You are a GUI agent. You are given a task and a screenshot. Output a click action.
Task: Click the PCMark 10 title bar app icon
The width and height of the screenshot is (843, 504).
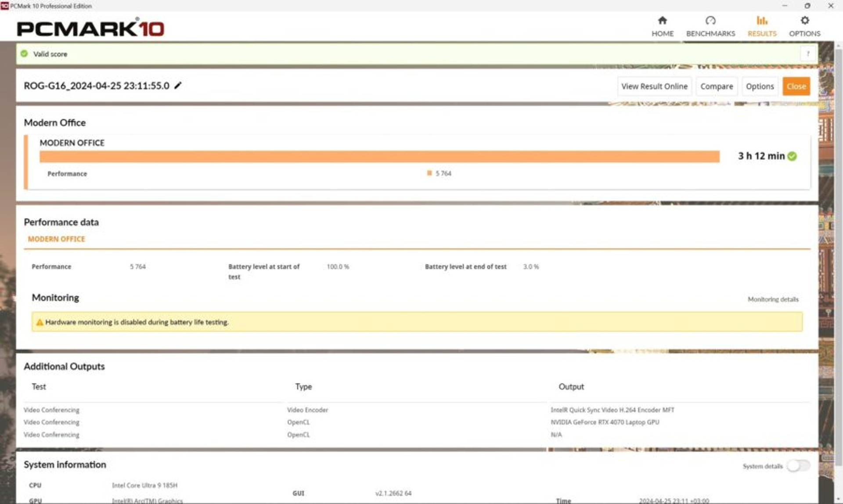pyautogui.click(x=4, y=6)
